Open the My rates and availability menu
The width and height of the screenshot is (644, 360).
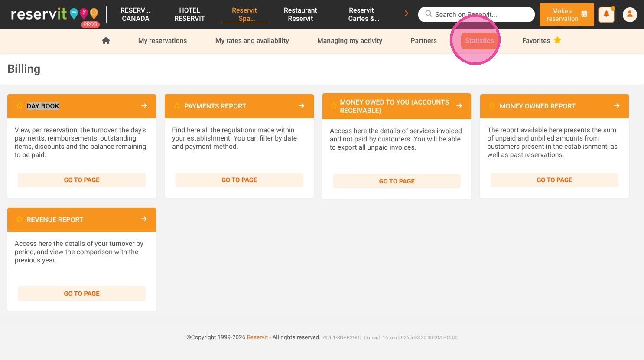(x=252, y=41)
